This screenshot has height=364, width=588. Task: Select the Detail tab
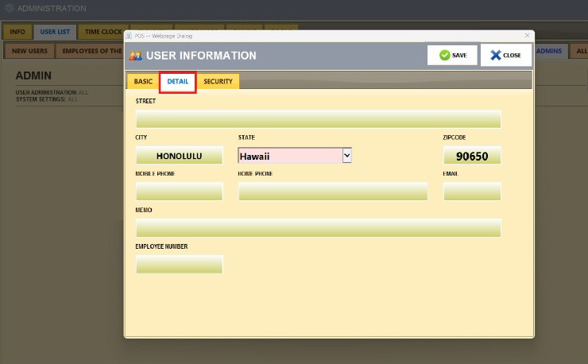click(178, 81)
